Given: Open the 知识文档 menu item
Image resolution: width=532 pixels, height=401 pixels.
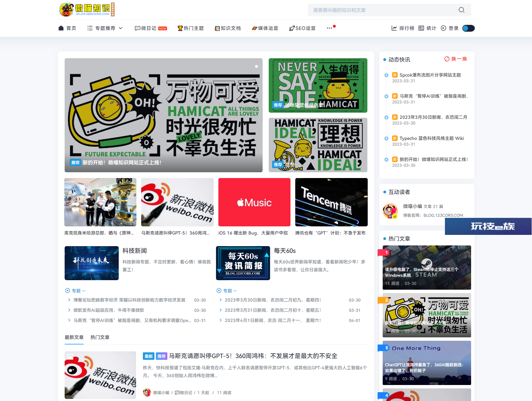Looking at the screenshot, I should point(228,28).
